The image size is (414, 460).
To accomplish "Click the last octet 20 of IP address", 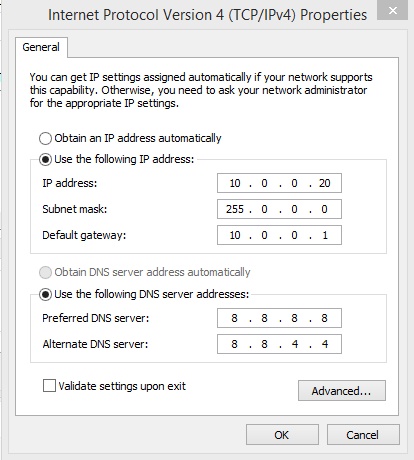I will pos(324,183).
